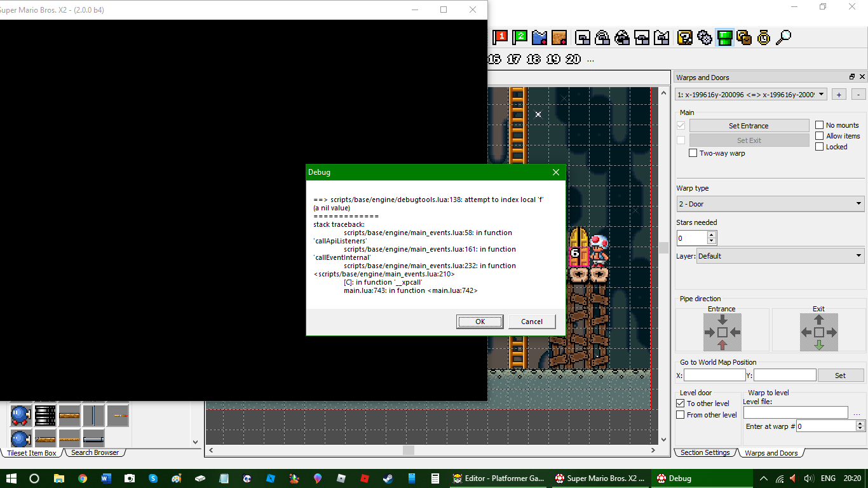Screen dimensions: 868x488
Task: Click the magnifying glass search icon
Action: coord(783,37)
